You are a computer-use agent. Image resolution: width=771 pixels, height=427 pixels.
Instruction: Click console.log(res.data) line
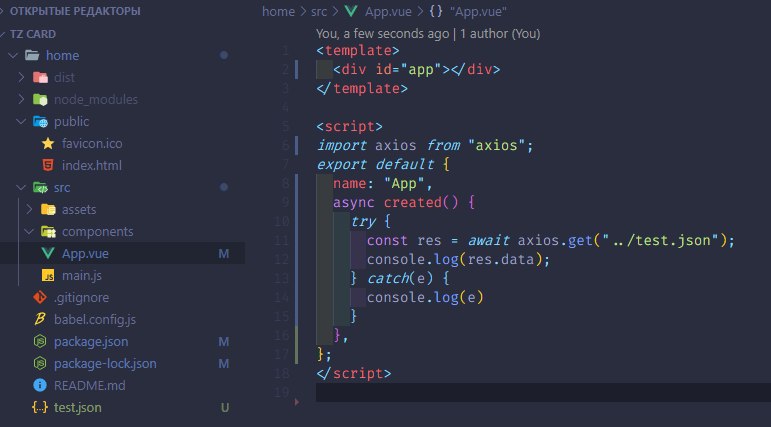[x=458, y=259]
